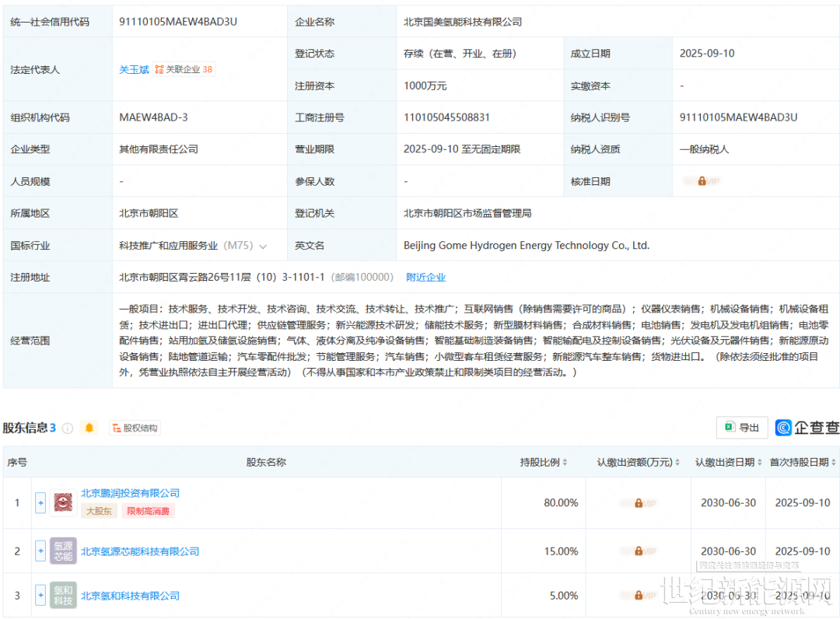Click the 氢和科技 company logo icon
This screenshot has width=840, height=619.
pos(63,596)
